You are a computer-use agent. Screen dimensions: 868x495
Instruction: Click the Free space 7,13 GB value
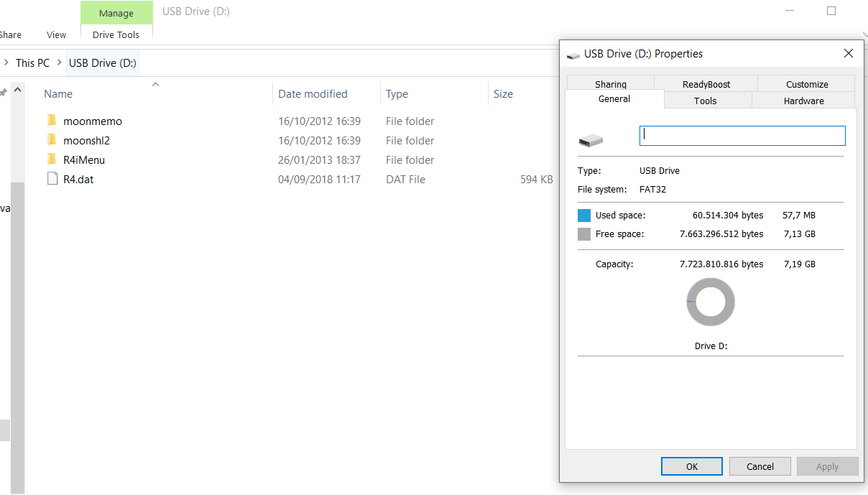pos(799,234)
